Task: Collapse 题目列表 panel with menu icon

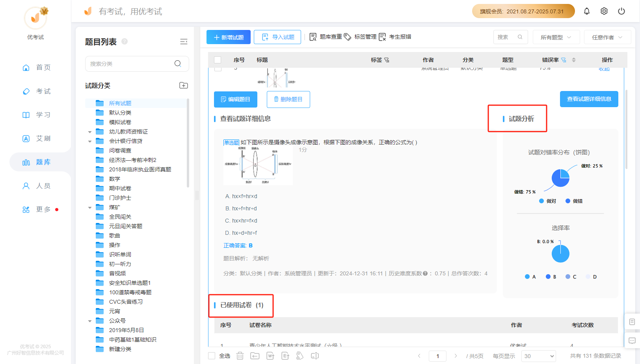Action: point(184,42)
